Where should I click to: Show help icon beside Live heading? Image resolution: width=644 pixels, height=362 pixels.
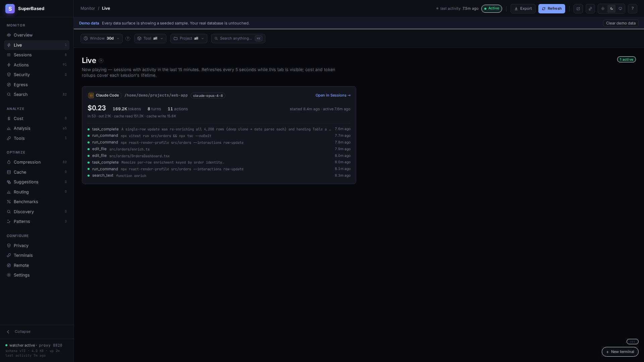101,61
